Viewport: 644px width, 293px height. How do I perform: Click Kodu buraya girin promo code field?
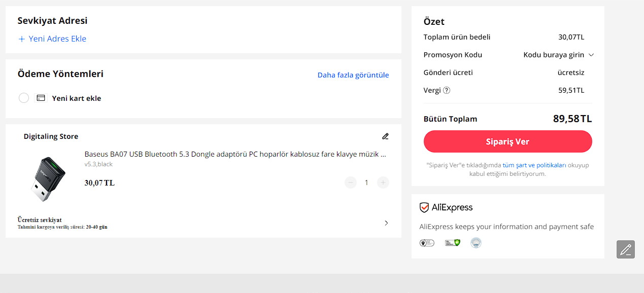554,55
